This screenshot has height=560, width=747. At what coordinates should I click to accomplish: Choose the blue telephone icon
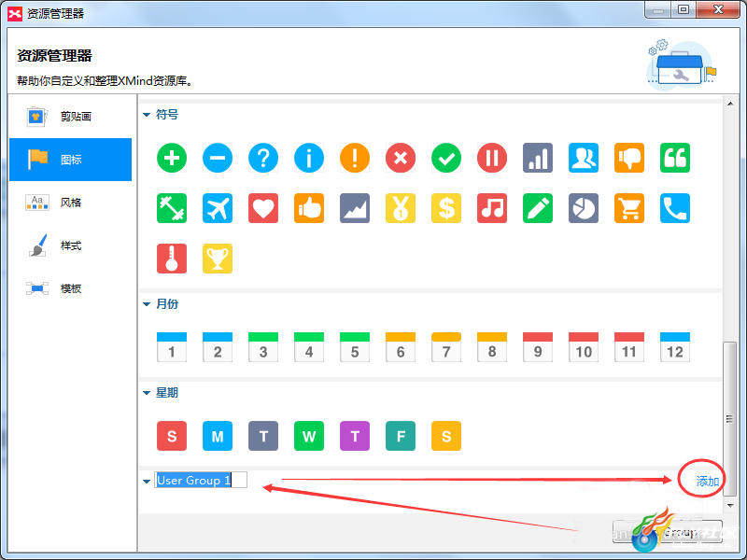674,208
